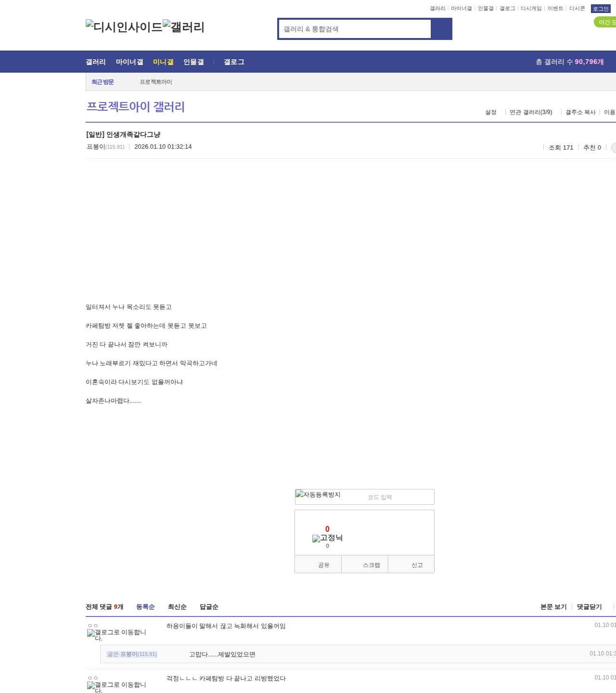Toggle the green 야간 모드 button
The height and width of the screenshot is (693, 616).
pyautogui.click(x=605, y=22)
